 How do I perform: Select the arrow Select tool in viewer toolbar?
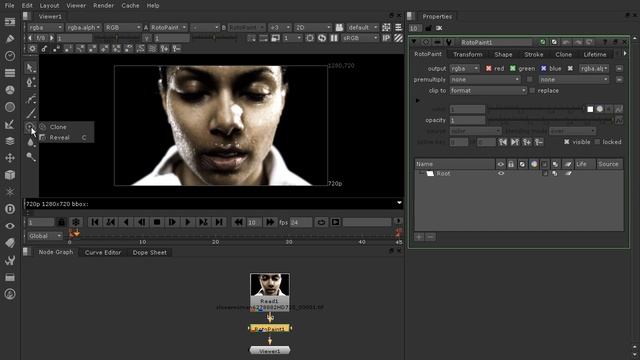(31, 68)
